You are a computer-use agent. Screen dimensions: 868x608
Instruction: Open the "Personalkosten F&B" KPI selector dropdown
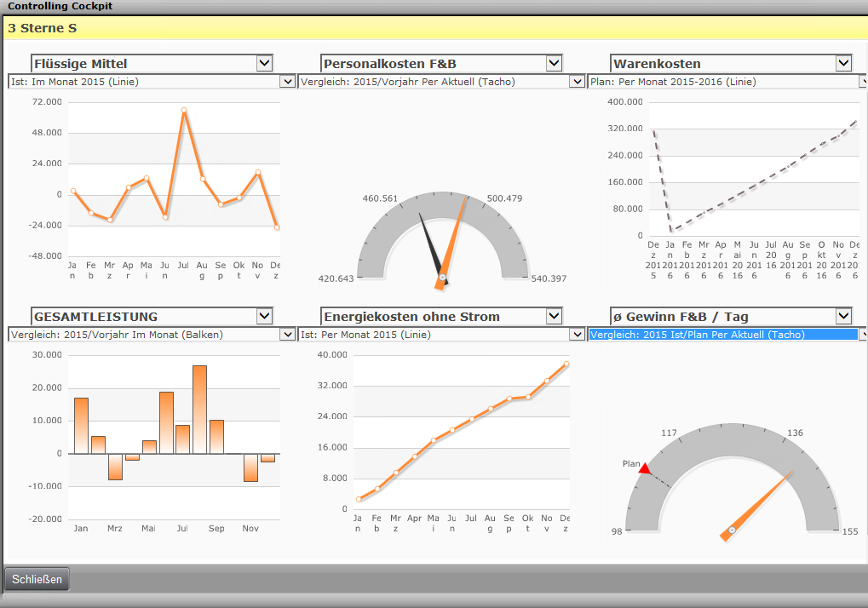(555, 62)
